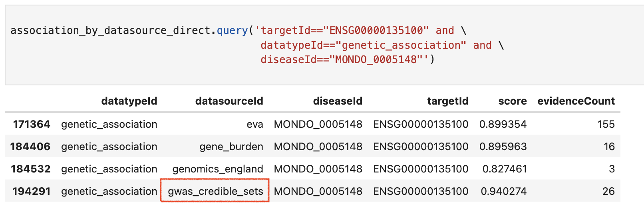Click the diseaseId column header
The image size is (644, 210).
338,101
